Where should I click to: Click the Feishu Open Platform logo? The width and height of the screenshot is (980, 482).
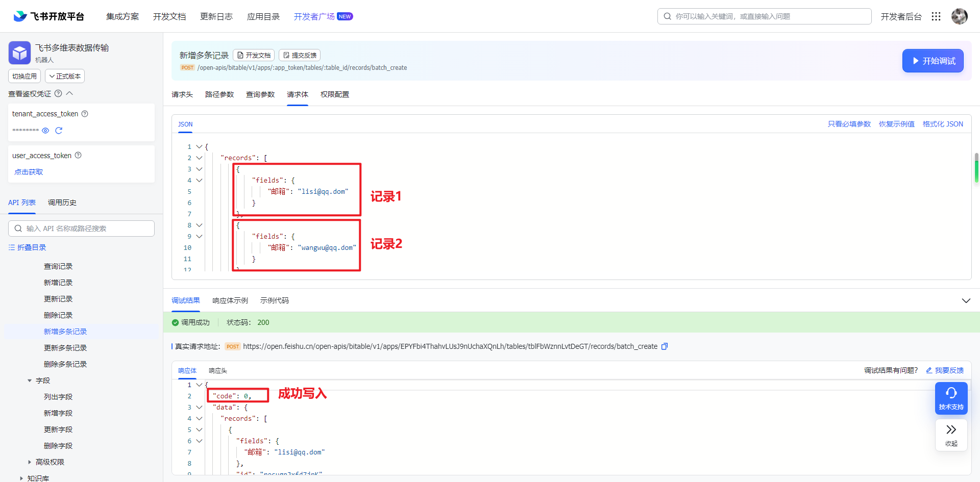point(48,16)
